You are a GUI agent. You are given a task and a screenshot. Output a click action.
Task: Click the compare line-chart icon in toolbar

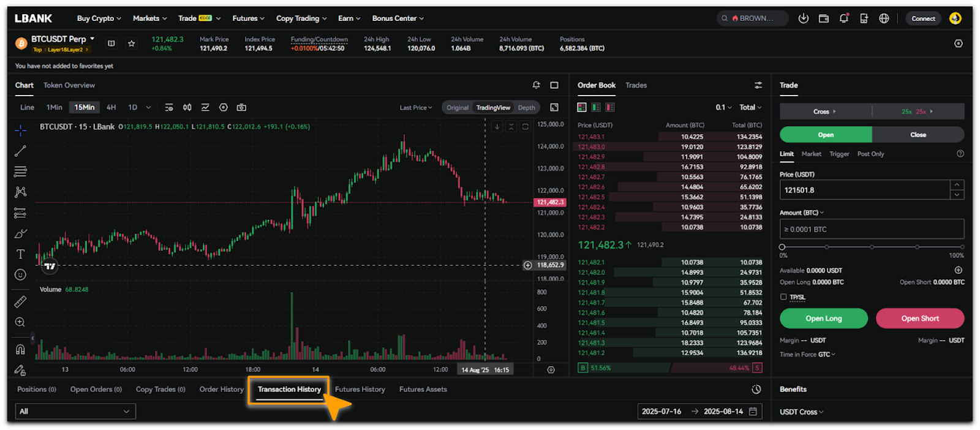tap(205, 107)
